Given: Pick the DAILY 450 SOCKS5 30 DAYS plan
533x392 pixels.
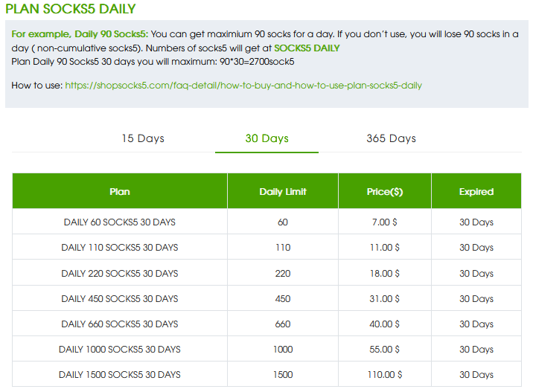Looking at the screenshot, I should pos(120,299).
